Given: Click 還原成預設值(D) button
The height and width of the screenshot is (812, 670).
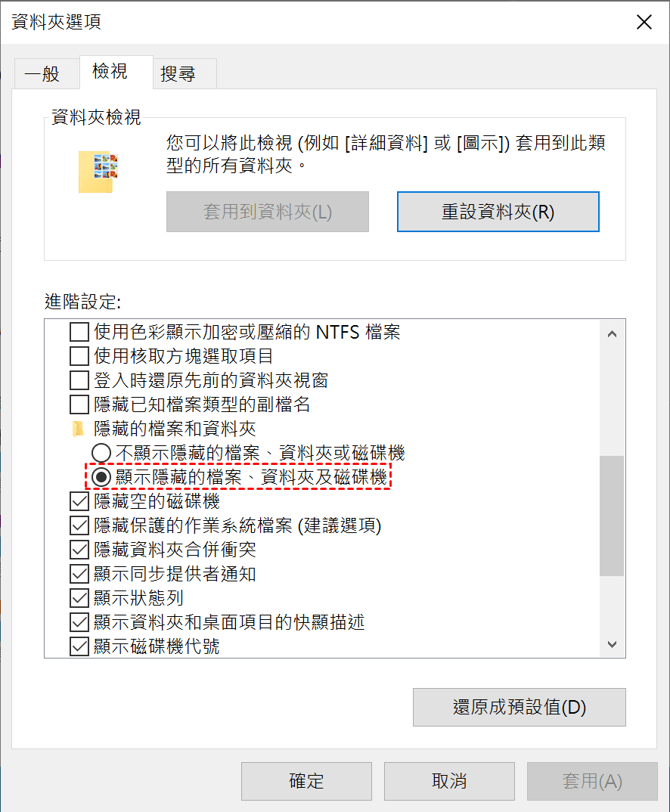Looking at the screenshot, I should [520, 707].
